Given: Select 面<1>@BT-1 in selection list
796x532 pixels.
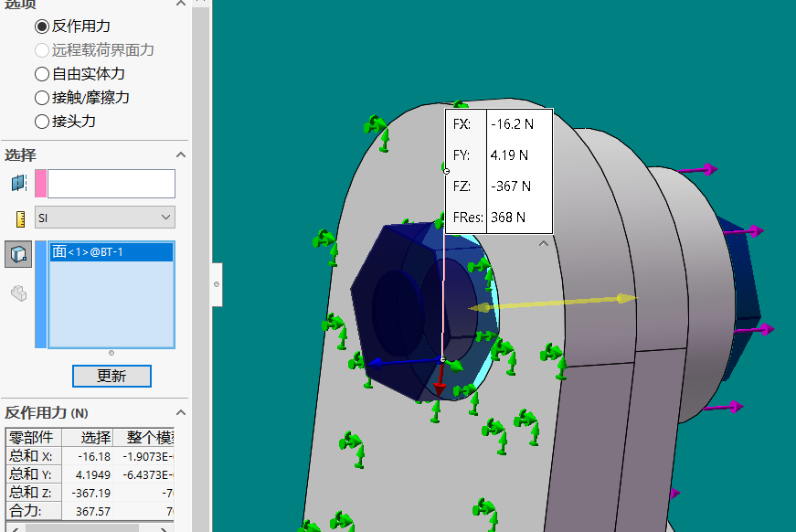Looking at the screenshot, I should point(111,251).
